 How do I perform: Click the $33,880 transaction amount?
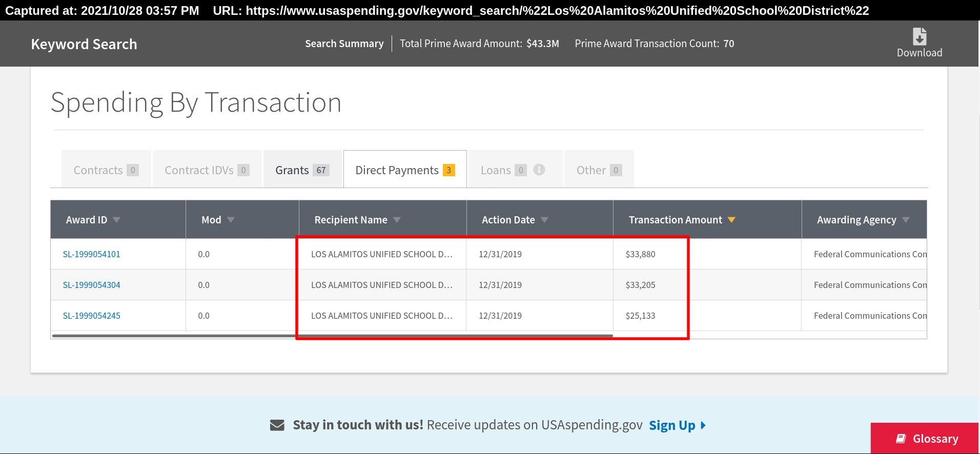click(x=640, y=254)
